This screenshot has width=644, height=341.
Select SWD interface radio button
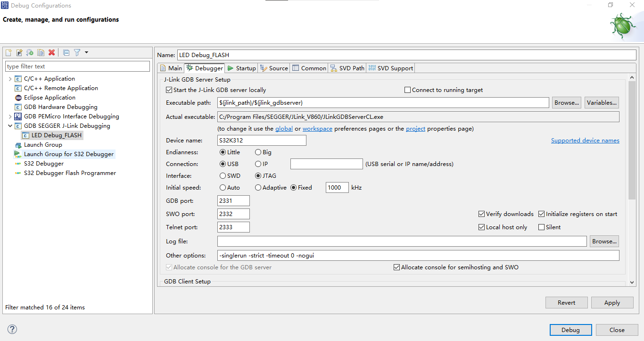tap(223, 176)
